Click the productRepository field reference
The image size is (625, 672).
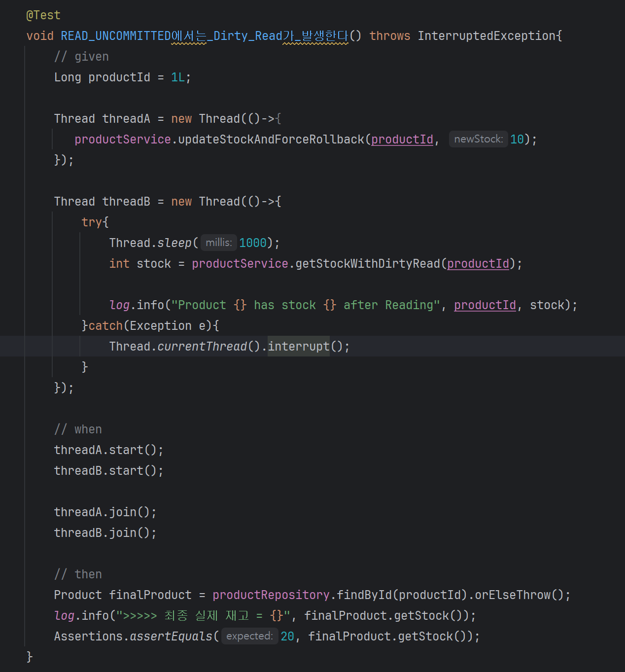(271, 595)
